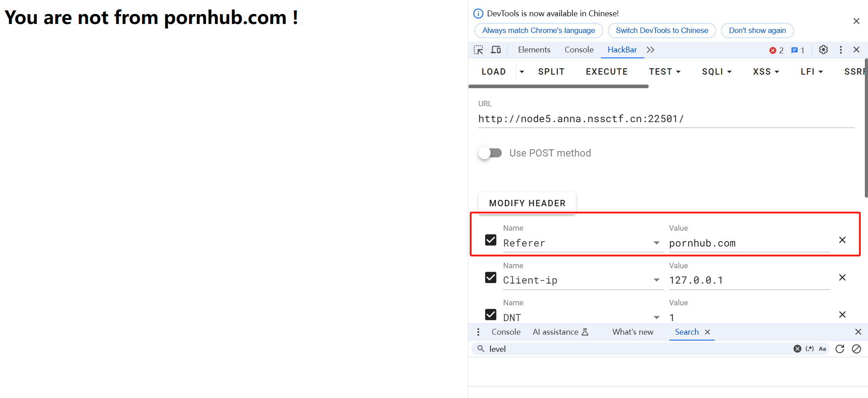Close the bottom drawer panel
The width and height of the screenshot is (868, 398).
coord(858,332)
